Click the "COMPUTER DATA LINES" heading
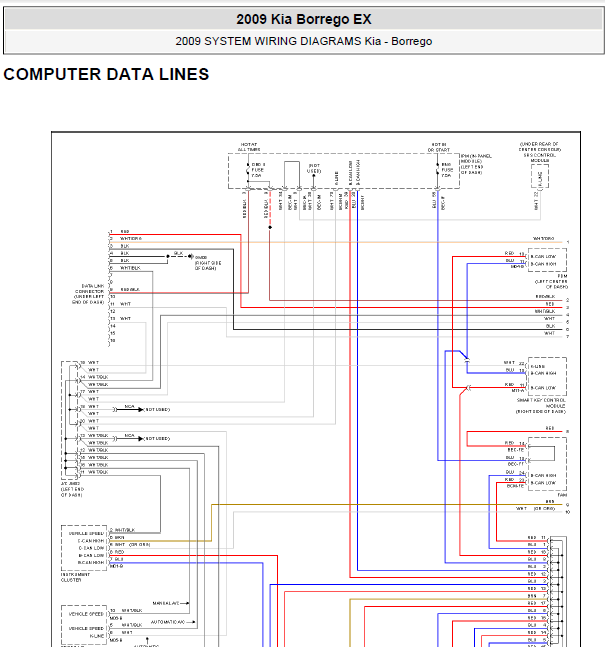 (x=106, y=74)
